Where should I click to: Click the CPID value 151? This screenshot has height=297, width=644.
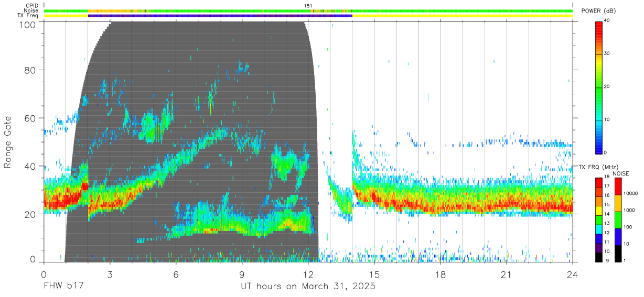(x=308, y=6)
